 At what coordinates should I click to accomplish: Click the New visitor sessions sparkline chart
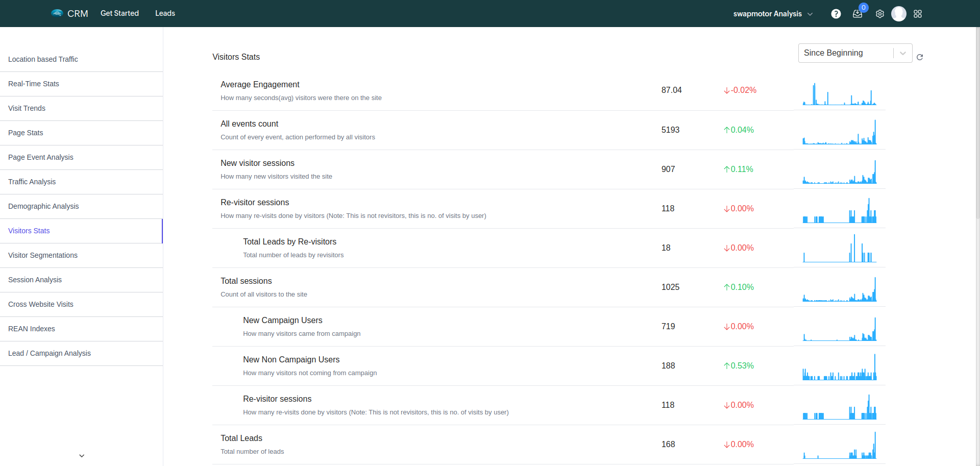(840, 171)
